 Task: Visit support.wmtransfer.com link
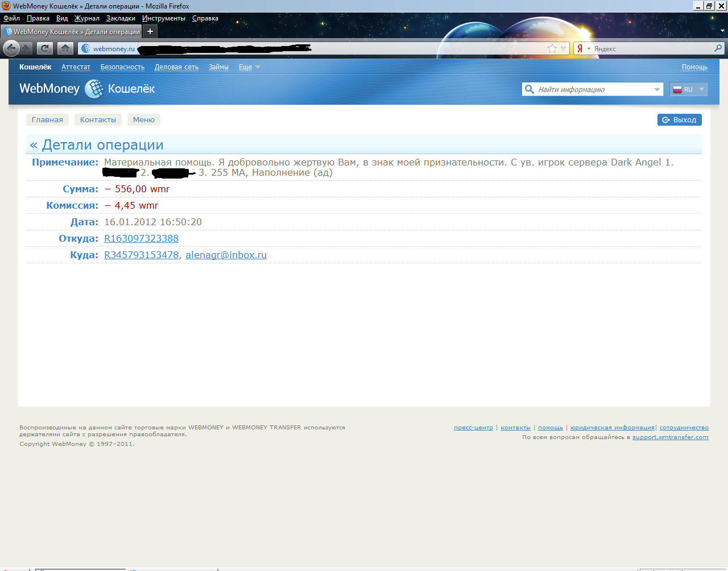[x=671, y=437]
